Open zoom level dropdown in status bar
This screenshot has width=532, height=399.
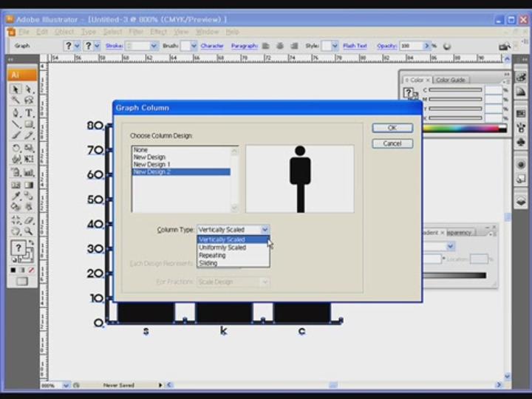(66, 385)
